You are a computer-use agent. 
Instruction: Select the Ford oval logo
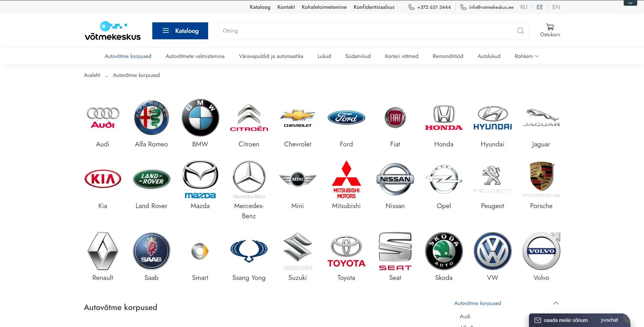[x=346, y=118]
